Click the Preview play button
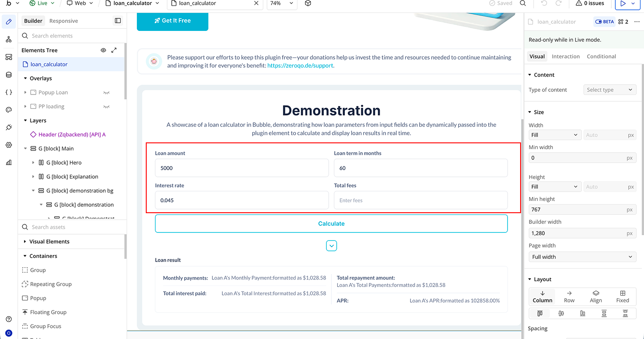Viewport: 644px width, 339px height. pyautogui.click(x=623, y=4)
